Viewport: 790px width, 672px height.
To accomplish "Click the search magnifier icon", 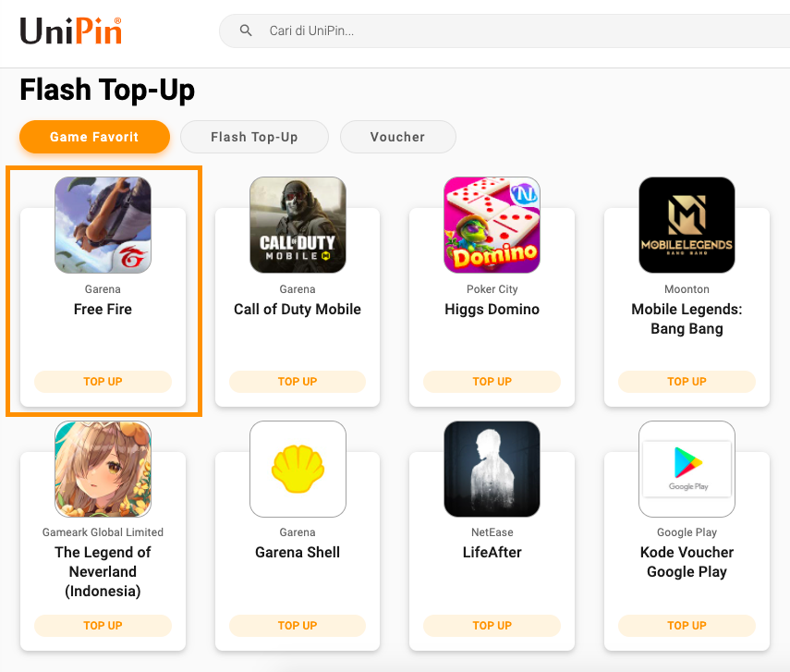I will click(x=246, y=31).
